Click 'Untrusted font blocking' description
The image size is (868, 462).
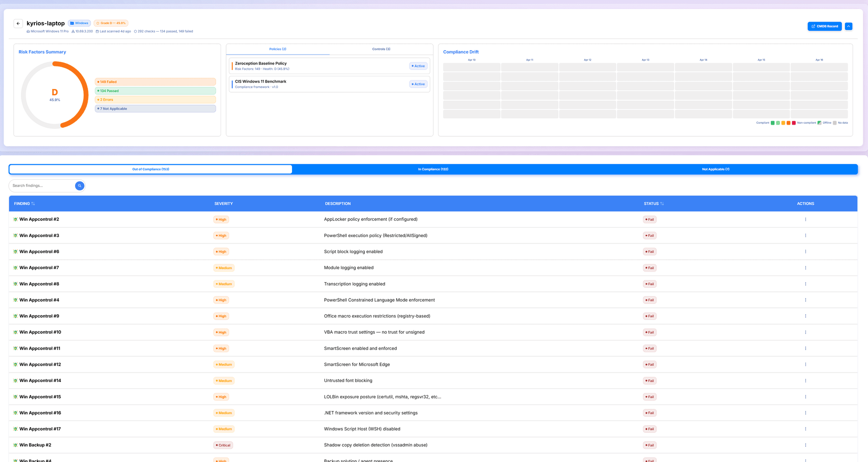pyautogui.click(x=348, y=381)
